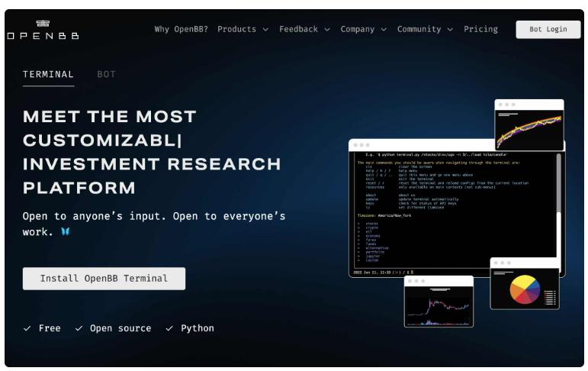The image size is (588, 371).
Task: Select the TERMINAL tab
Action: (x=48, y=74)
